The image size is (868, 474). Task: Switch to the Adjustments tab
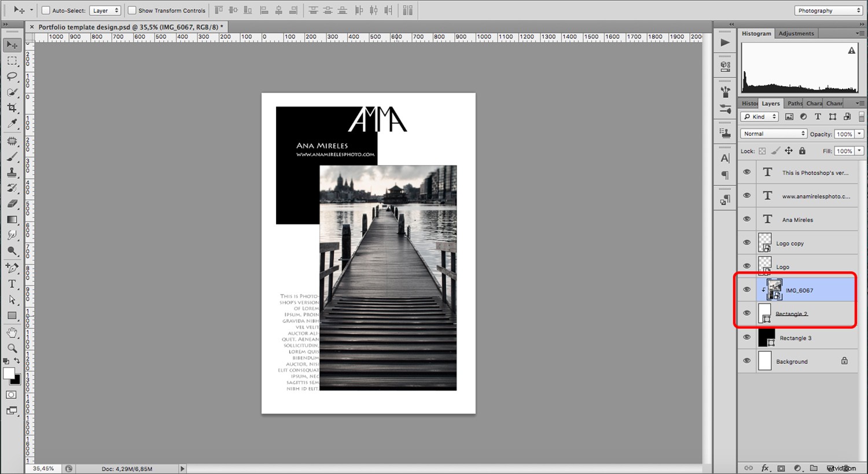click(796, 33)
